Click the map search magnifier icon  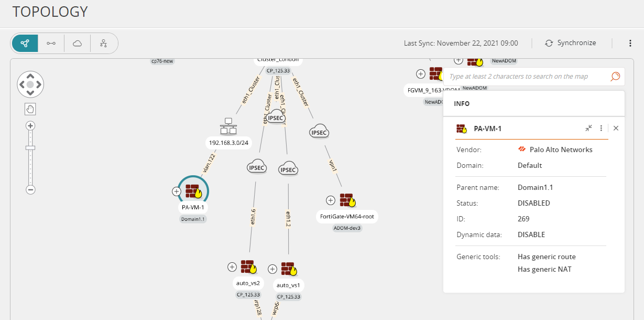(x=615, y=77)
